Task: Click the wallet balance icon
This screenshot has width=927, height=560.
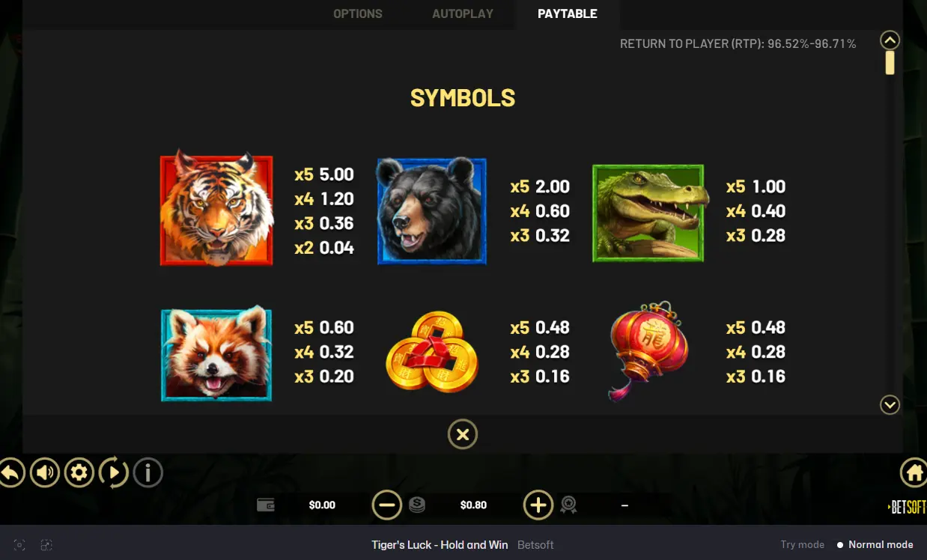Action: pyautogui.click(x=266, y=505)
